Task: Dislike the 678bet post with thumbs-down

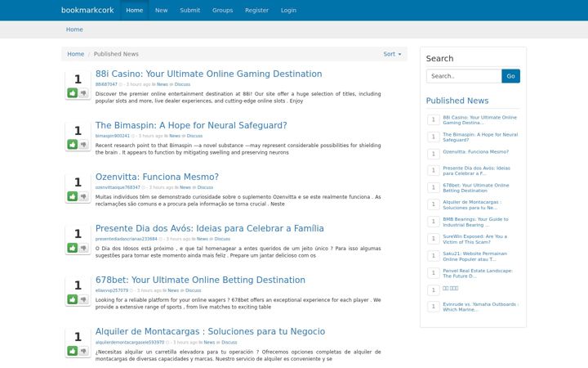Action: (83, 299)
